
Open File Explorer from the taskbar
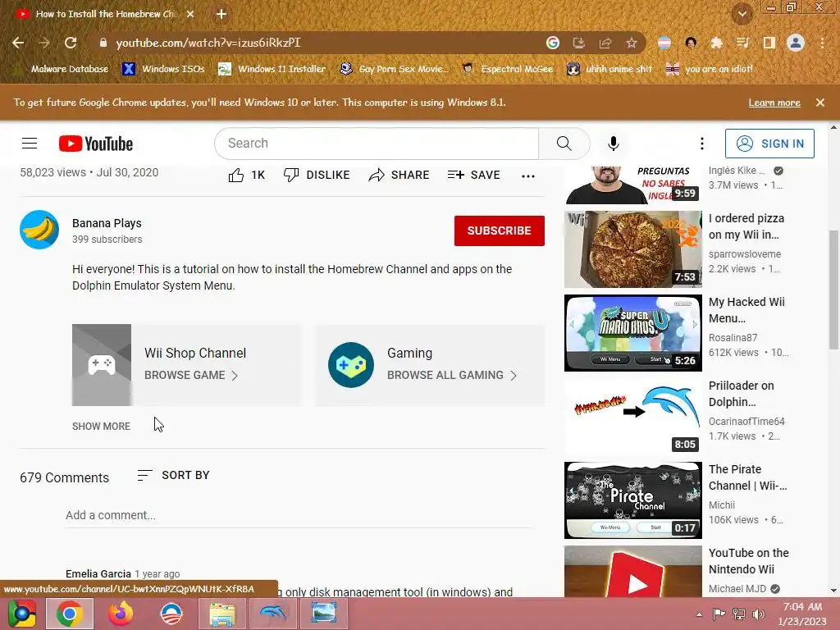pos(221,614)
